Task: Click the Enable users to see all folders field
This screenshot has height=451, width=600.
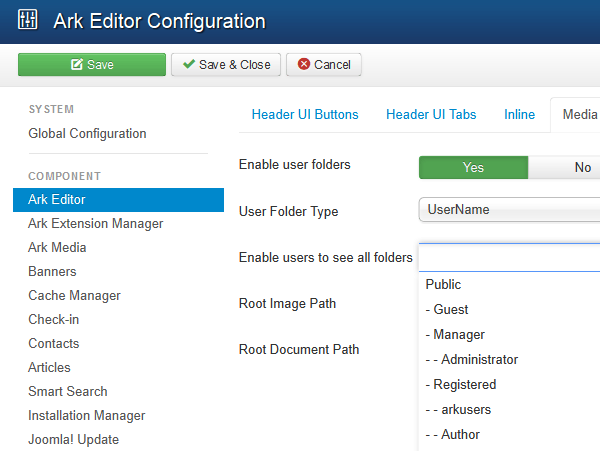Action: 508,258
